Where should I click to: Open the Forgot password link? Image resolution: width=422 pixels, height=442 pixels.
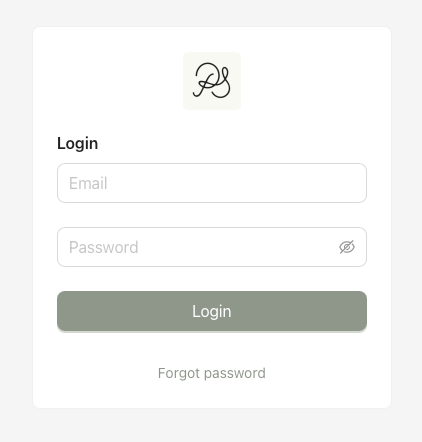click(x=212, y=373)
